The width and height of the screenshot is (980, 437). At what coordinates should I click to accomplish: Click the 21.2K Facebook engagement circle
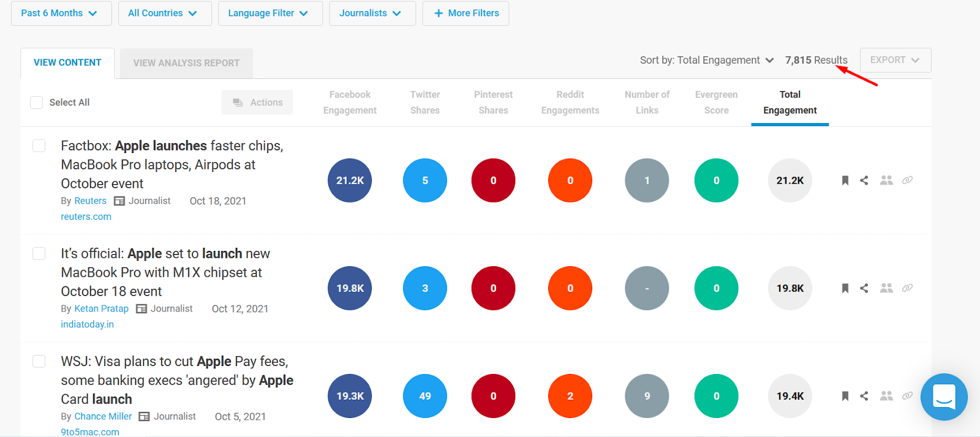pos(350,181)
